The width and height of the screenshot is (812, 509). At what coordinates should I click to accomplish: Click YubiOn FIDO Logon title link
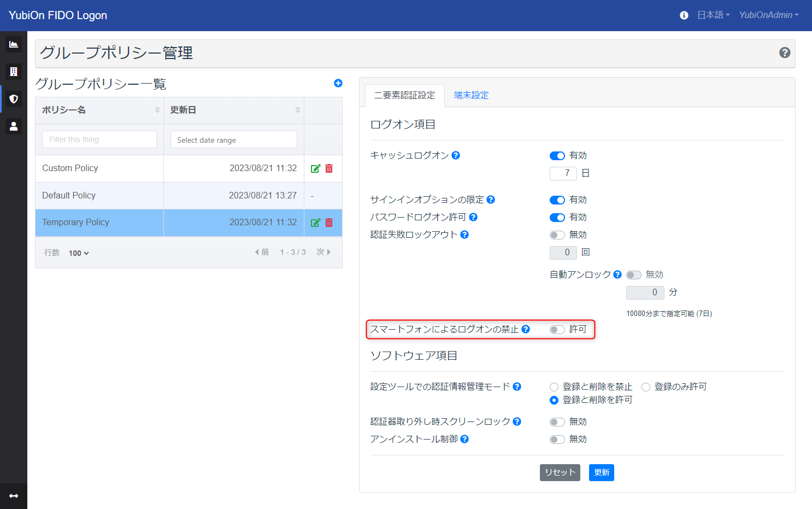coord(58,15)
